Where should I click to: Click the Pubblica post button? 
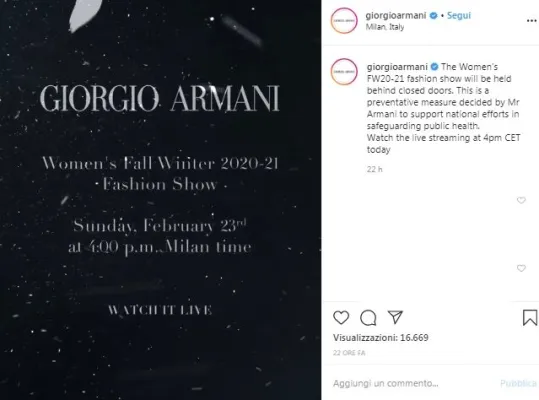click(518, 383)
